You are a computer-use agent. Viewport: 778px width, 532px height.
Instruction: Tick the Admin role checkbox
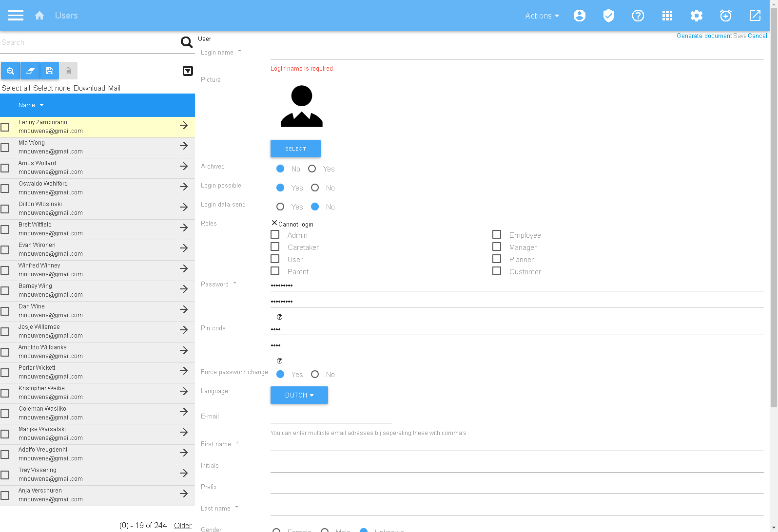point(275,235)
